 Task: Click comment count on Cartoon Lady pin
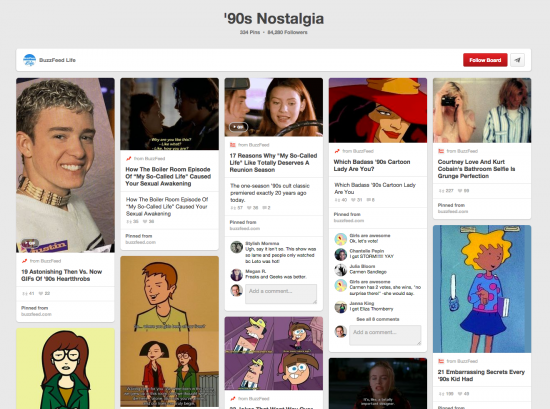pyautogui.click(x=370, y=200)
